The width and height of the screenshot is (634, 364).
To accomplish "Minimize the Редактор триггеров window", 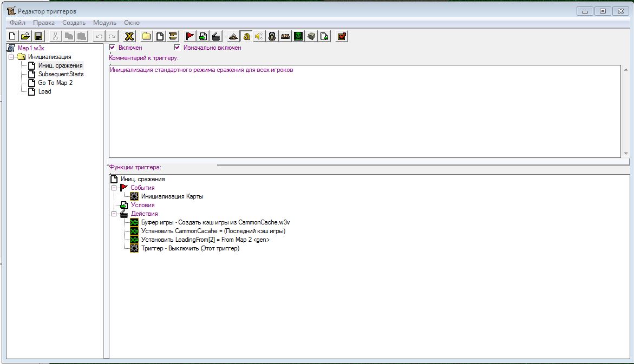I will point(585,11).
